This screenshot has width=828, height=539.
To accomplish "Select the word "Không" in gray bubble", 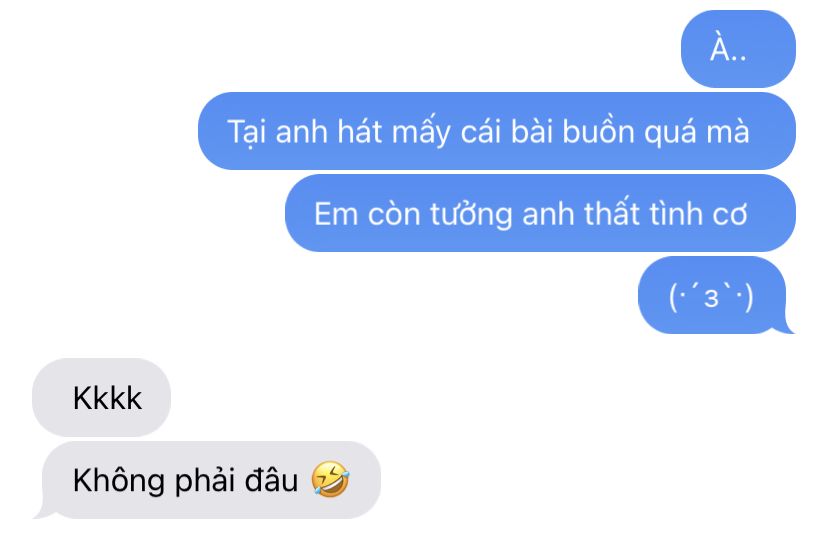I will pyautogui.click(x=119, y=480).
